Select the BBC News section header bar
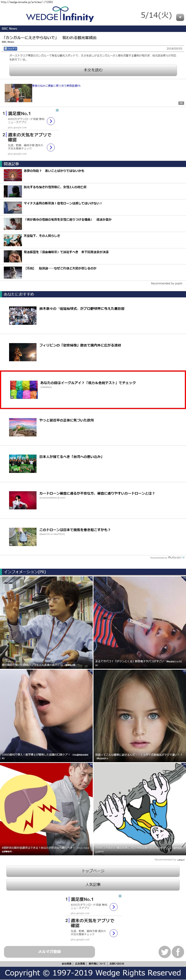This screenshot has height=980, width=186. coord(93,29)
